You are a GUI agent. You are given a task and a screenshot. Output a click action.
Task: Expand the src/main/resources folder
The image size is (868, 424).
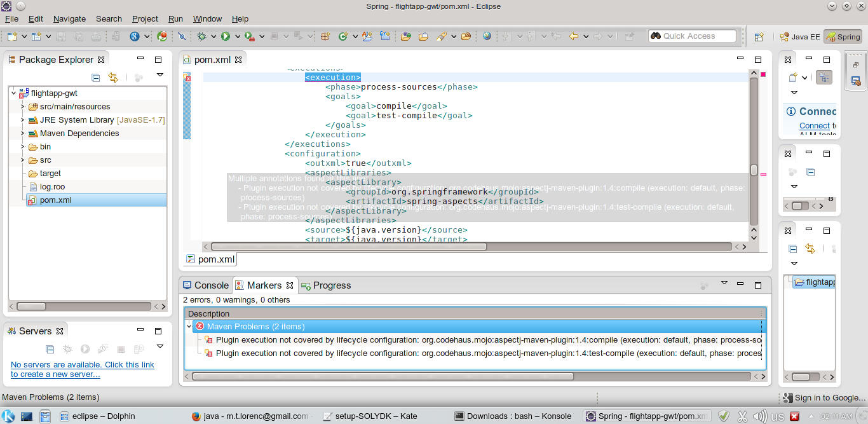coord(22,107)
